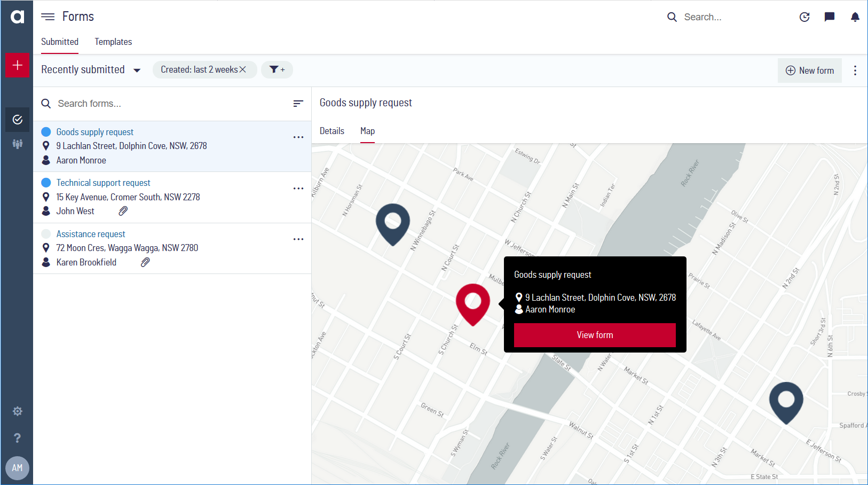868x485 pixels.
Task: Open the tasks checkmark sidebar icon
Action: [17, 120]
